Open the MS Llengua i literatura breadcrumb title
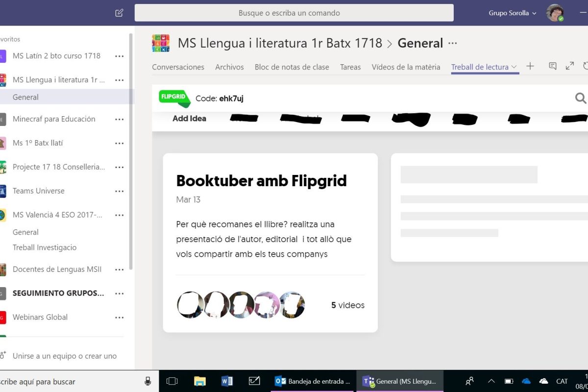Image resolution: width=588 pixels, height=392 pixels. [x=280, y=43]
